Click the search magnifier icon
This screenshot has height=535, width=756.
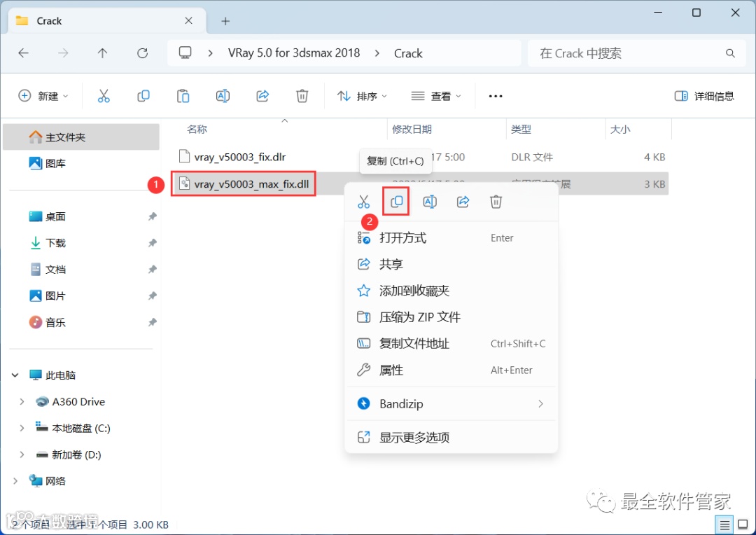pyautogui.click(x=730, y=53)
